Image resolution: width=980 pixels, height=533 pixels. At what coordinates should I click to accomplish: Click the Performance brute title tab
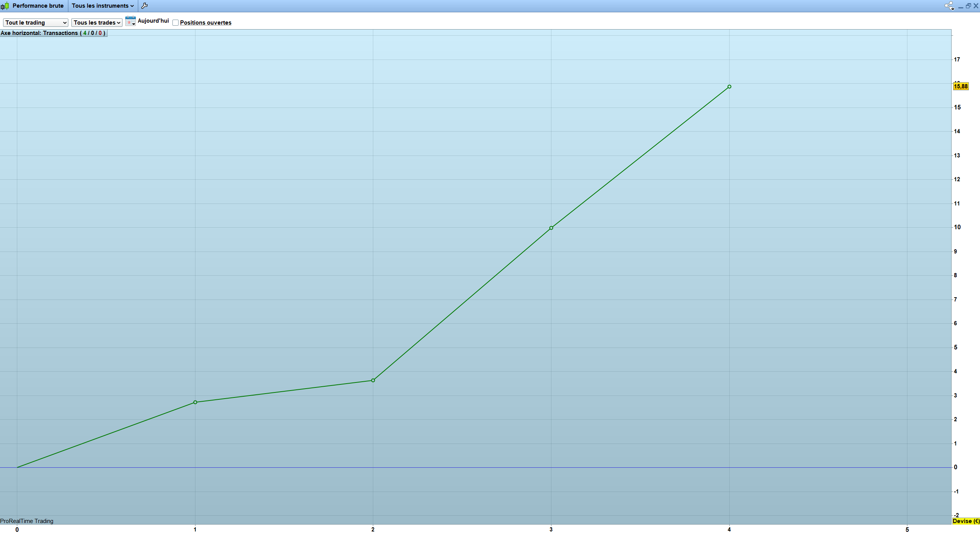38,6
